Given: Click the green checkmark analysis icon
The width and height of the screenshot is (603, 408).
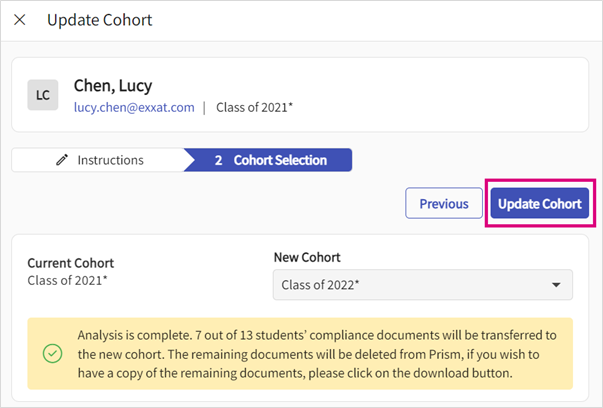Looking at the screenshot, I should pyautogui.click(x=52, y=353).
